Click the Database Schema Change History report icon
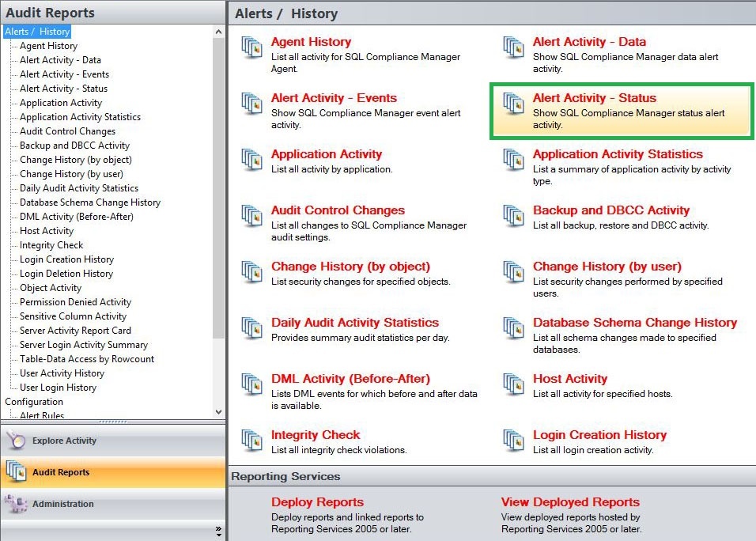Viewport: 756px width, 541px height. 513,328
